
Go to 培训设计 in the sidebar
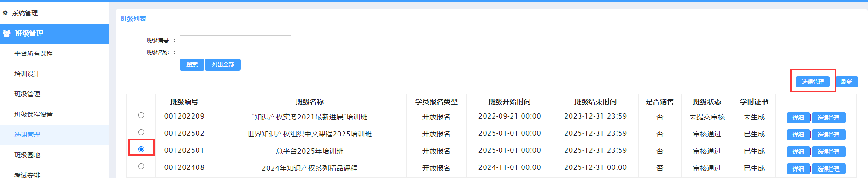[27, 74]
